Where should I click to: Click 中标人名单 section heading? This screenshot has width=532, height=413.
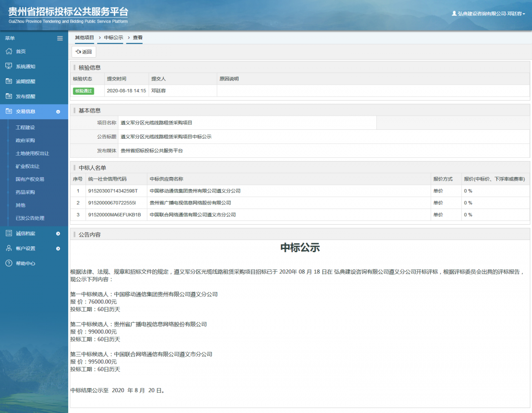(x=92, y=168)
